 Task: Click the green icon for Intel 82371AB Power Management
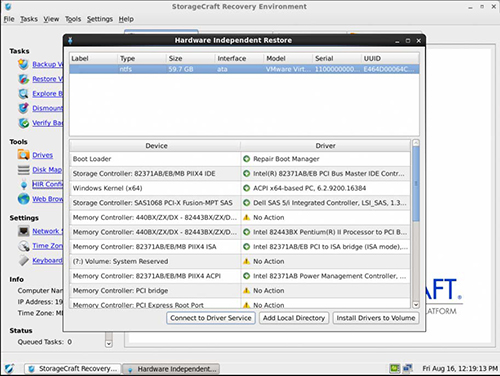point(246,276)
